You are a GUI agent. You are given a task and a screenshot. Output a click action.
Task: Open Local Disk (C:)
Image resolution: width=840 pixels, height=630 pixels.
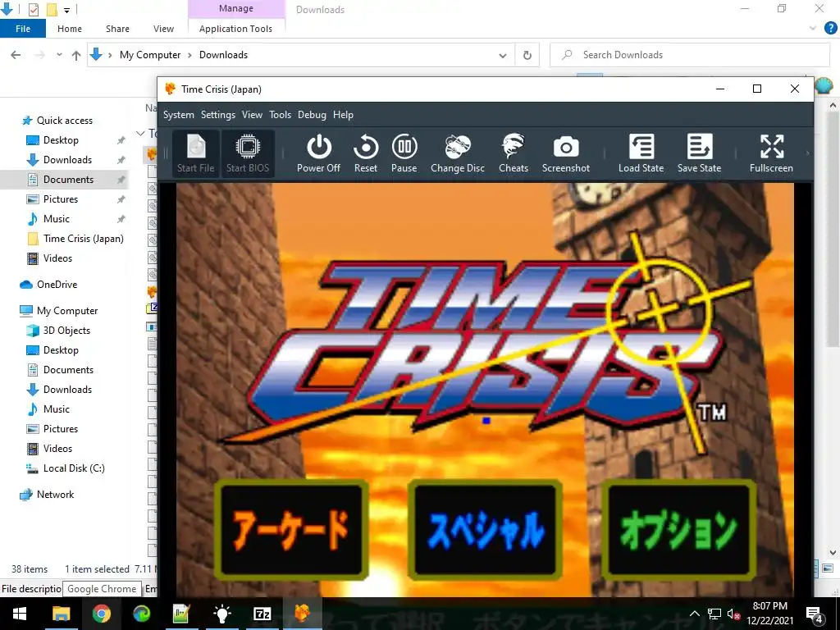pyautogui.click(x=74, y=468)
